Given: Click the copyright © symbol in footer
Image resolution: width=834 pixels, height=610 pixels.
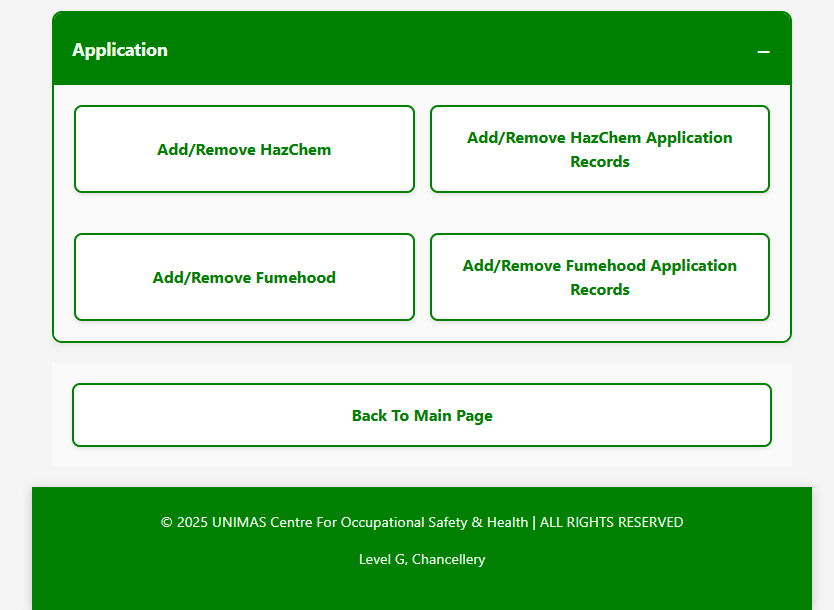Looking at the screenshot, I should [x=166, y=522].
